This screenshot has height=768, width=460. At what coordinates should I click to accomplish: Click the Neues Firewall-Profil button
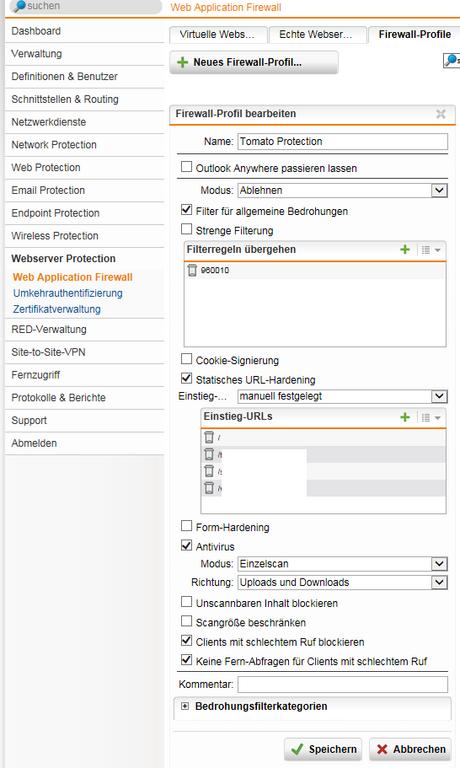[254, 63]
